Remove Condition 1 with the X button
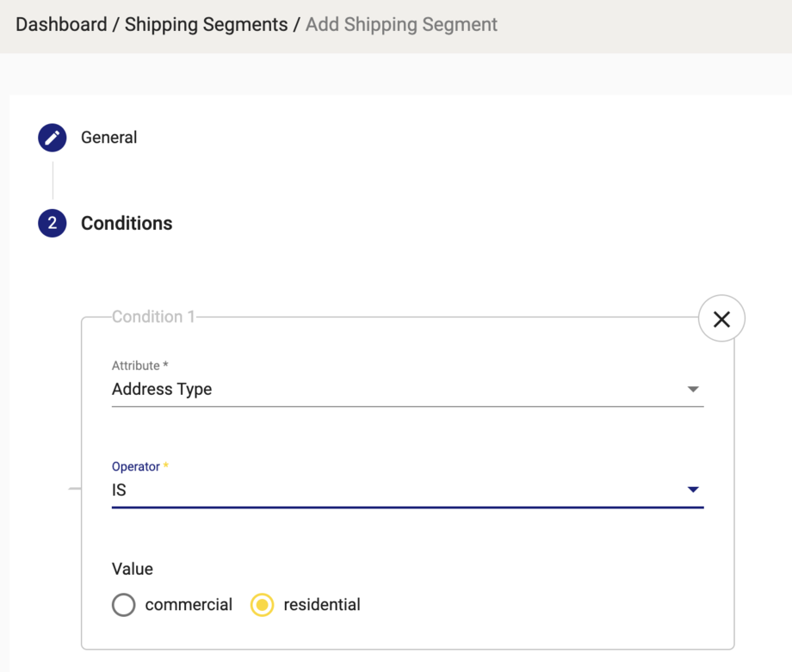This screenshot has height=672, width=792. pyautogui.click(x=721, y=319)
